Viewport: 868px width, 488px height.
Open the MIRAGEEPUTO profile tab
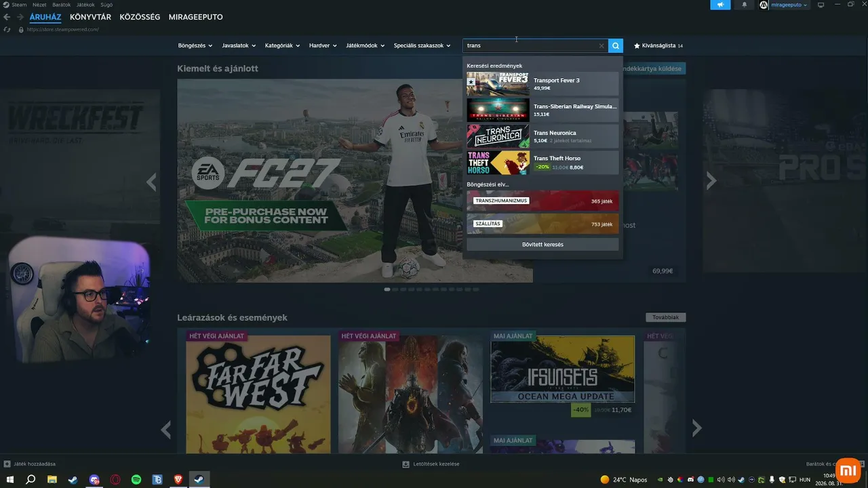tap(195, 17)
